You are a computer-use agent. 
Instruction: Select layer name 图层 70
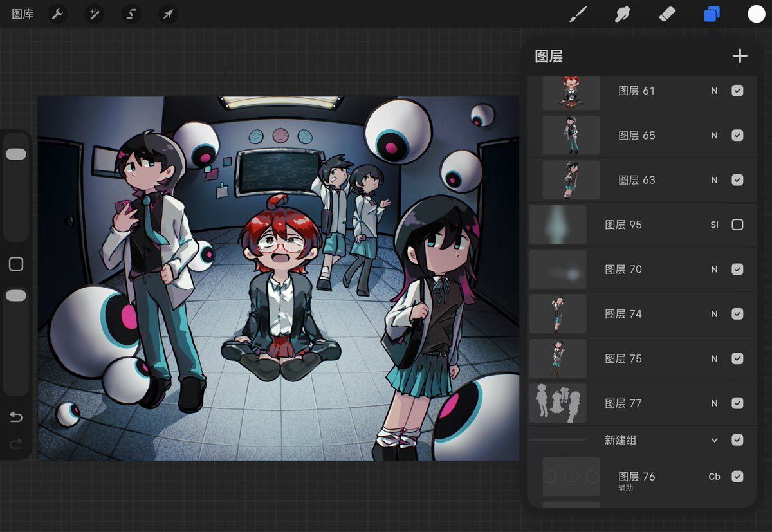coord(623,270)
